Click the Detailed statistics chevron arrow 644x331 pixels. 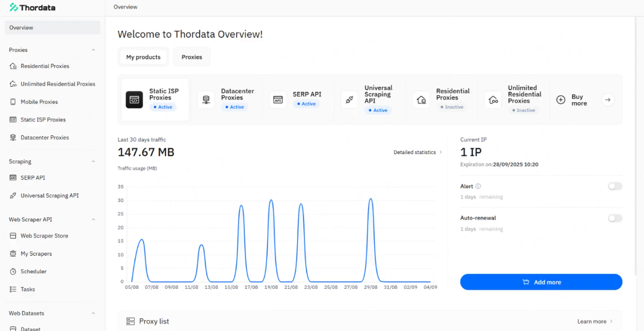point(441,152)
